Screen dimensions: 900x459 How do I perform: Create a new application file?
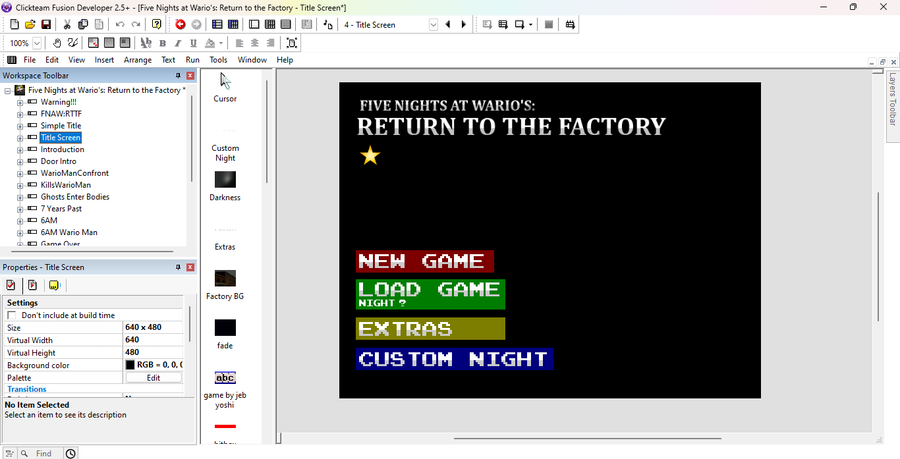point(14,25)
